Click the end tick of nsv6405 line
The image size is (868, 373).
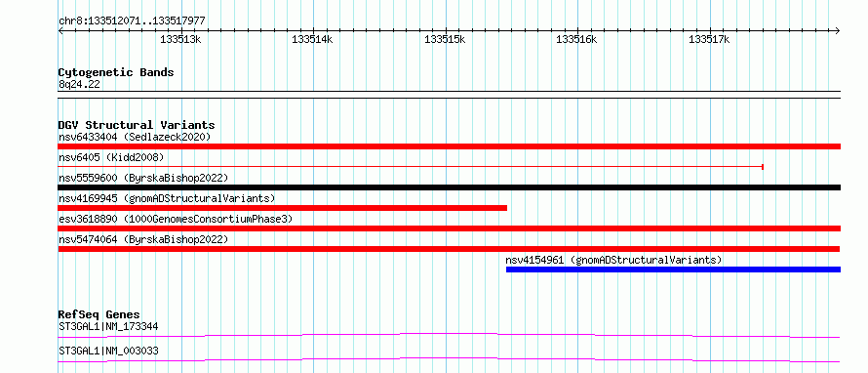pyautogui.click(x=763, y=167)
